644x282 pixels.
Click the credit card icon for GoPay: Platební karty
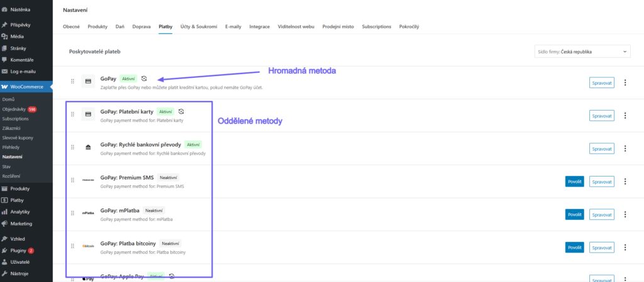click(88, 114)
